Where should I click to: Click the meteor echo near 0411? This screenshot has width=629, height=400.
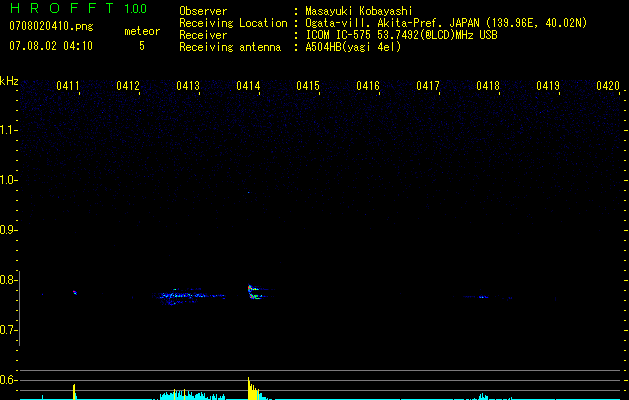coord(75,292)
